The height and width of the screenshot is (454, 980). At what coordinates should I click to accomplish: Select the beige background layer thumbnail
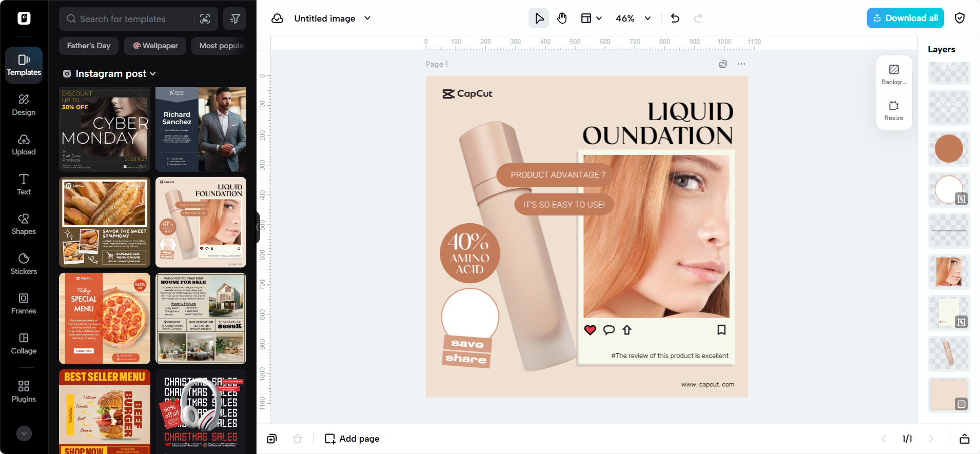pos(949,395)
